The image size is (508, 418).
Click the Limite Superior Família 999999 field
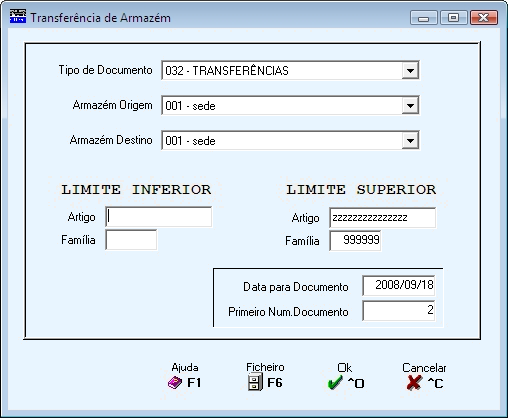(x=355, y=241)
